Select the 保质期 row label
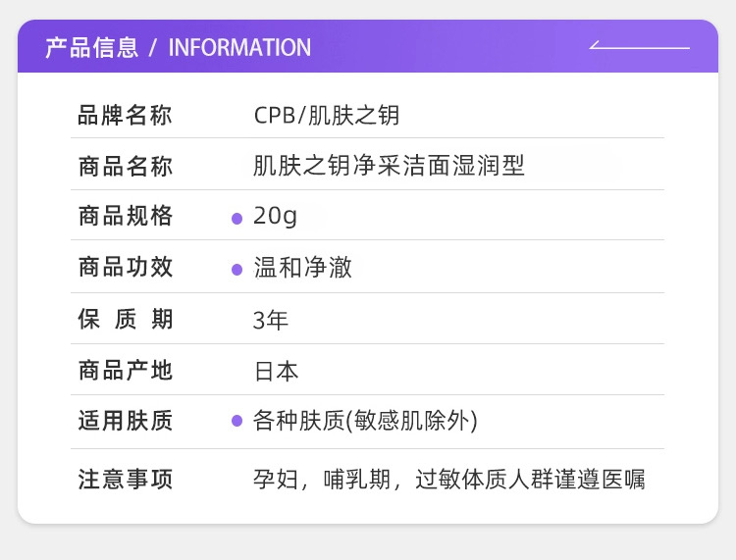 click(x=125, y=319)
